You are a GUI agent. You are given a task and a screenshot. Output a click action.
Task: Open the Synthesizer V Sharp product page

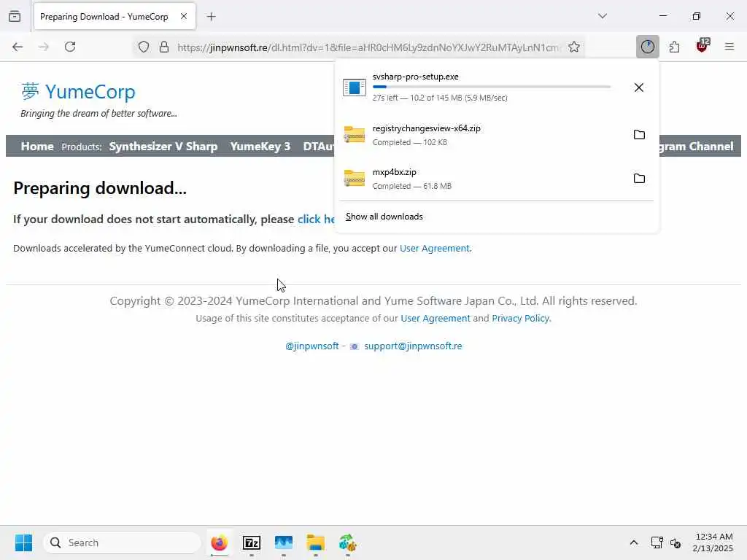163,146
